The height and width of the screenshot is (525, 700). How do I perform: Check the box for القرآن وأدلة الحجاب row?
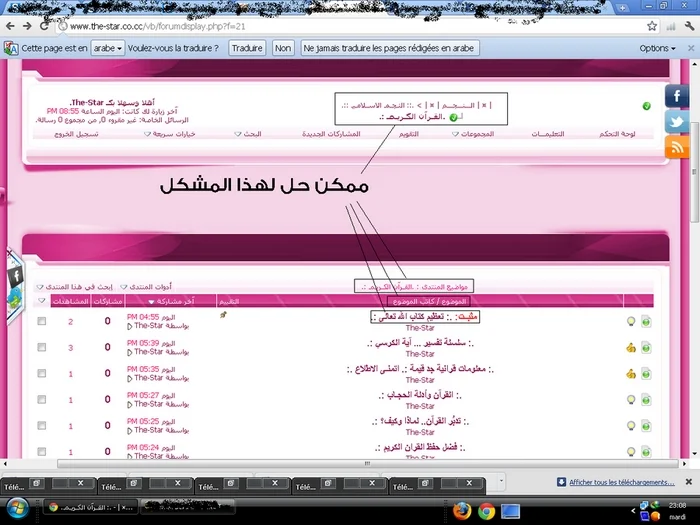tap(41, 399)
